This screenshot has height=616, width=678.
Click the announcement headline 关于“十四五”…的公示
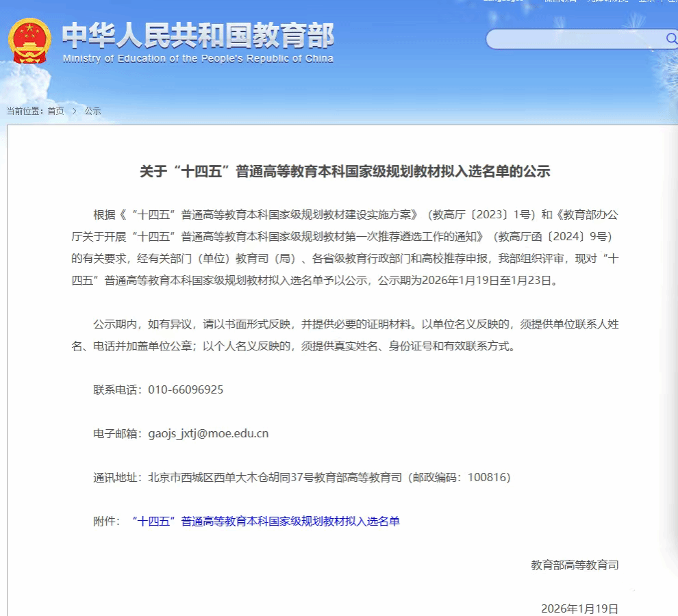click(x=345, y=172)
